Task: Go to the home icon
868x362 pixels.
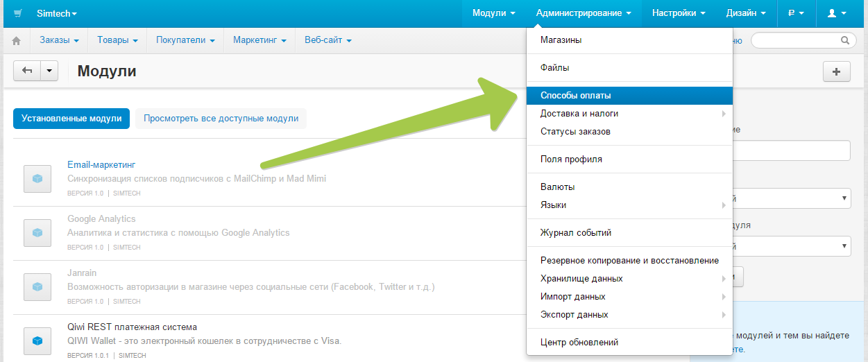Action: tap(17, 41)
